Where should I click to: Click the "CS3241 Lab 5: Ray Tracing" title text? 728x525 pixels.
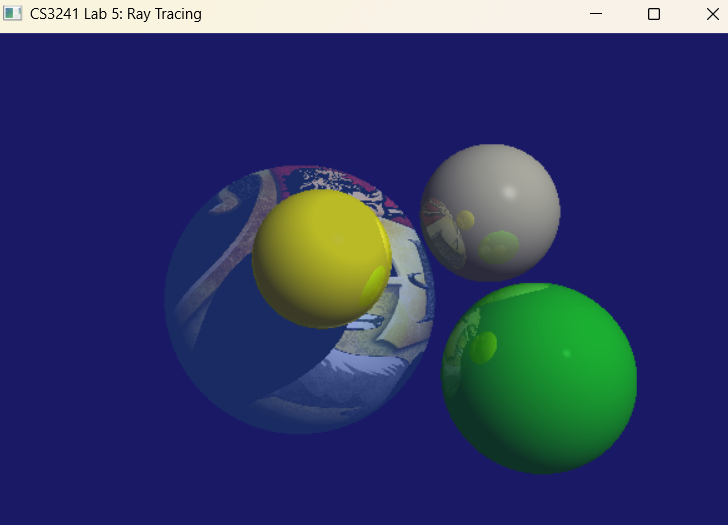(x=116, y=14)
